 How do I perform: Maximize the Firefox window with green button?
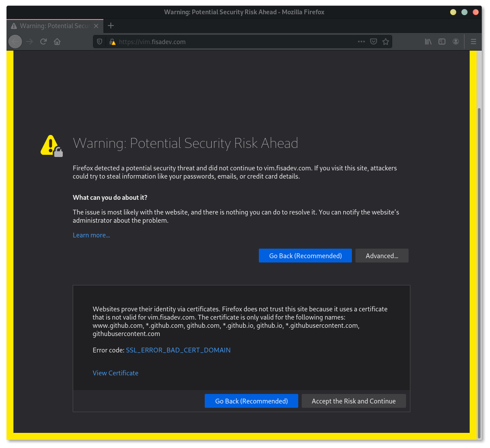(x=464, y=12)
